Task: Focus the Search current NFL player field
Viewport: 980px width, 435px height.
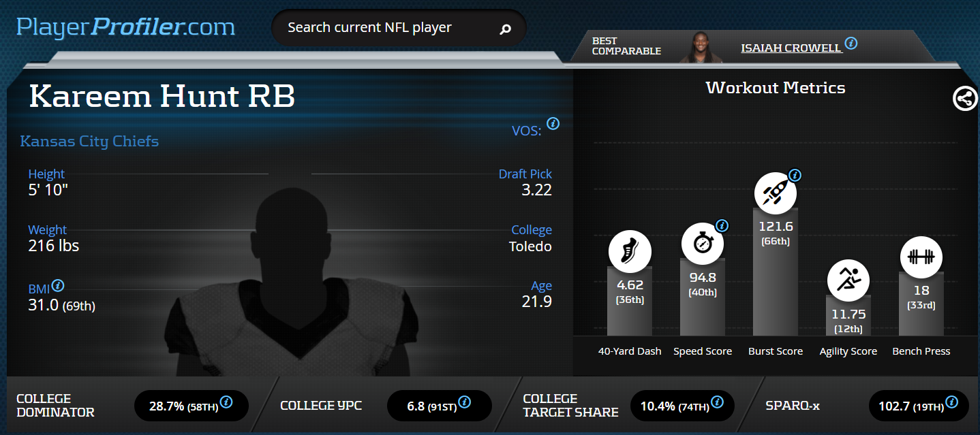Action: [x=382, y=28]
